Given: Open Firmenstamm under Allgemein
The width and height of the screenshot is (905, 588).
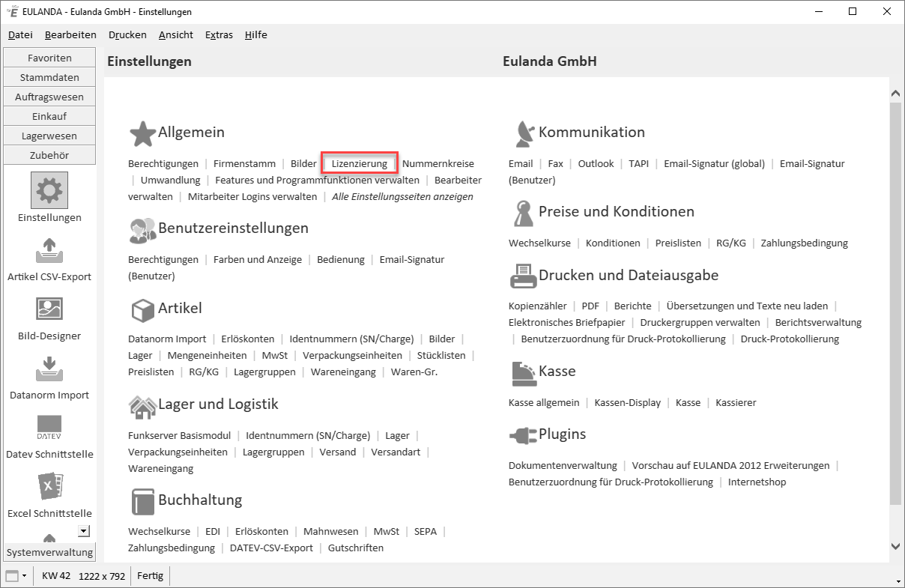Looking at the screenshot, I should [x=244, y=163].
